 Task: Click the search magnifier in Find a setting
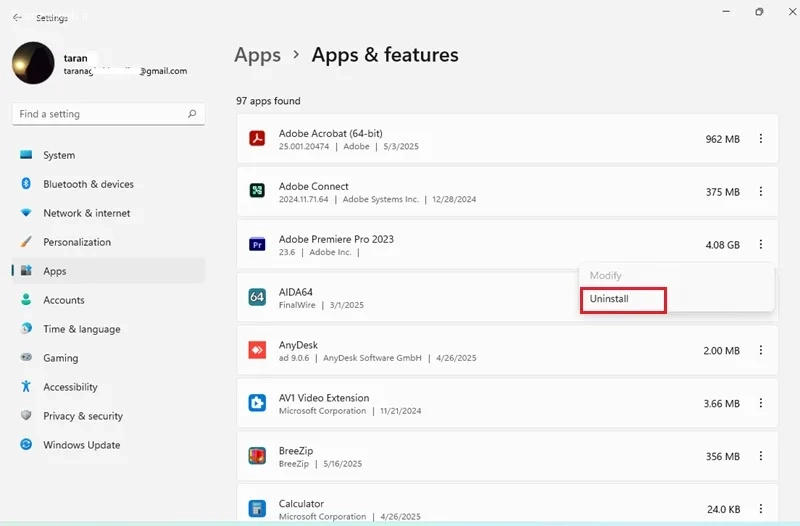[192, 114]
